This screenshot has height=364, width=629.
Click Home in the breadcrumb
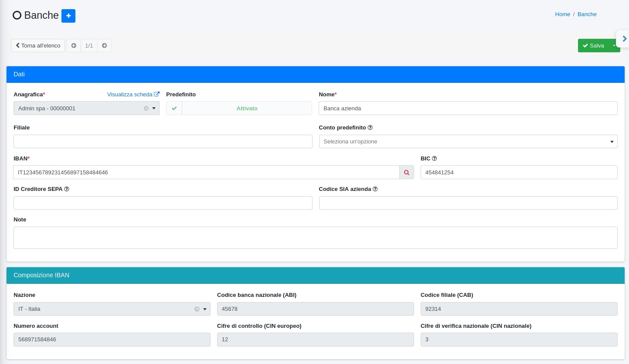[x=562, y=14]
